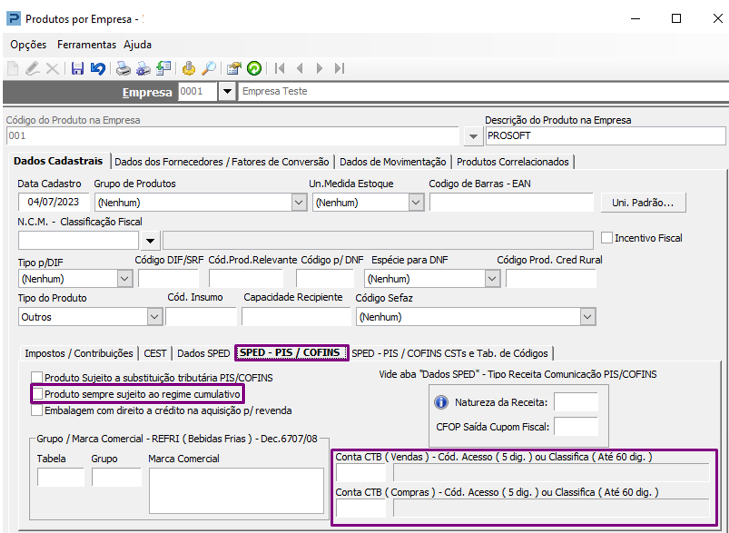Click the CFOP Saída Cupom Fiscal field
The height and width of the screenshot is (533, 729).
point(576,426)
